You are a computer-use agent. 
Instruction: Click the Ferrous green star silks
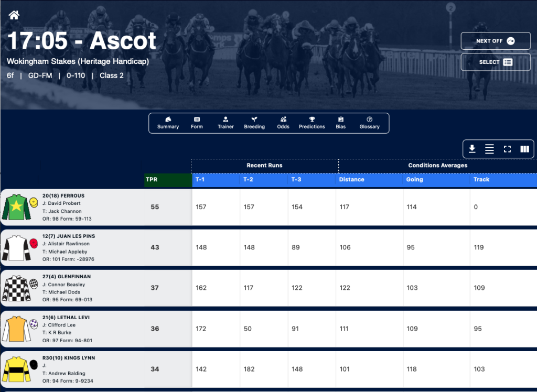coord(16,207)
